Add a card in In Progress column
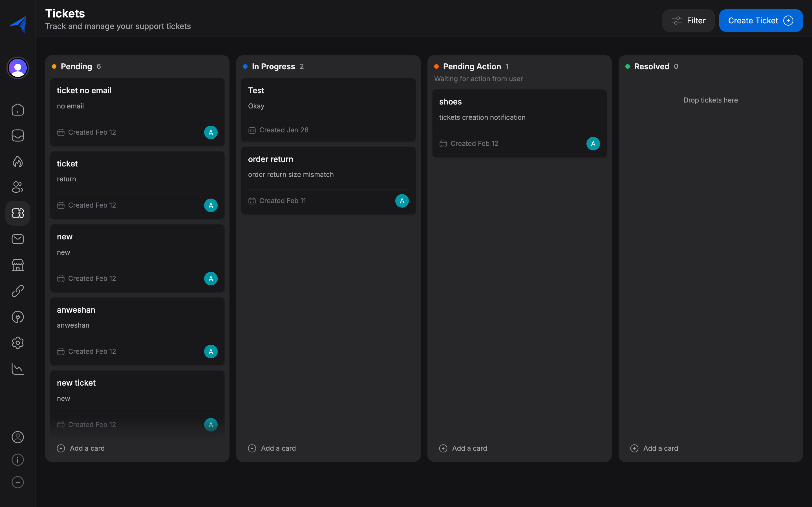Screen dimensions: 812x507 point(272,448)
